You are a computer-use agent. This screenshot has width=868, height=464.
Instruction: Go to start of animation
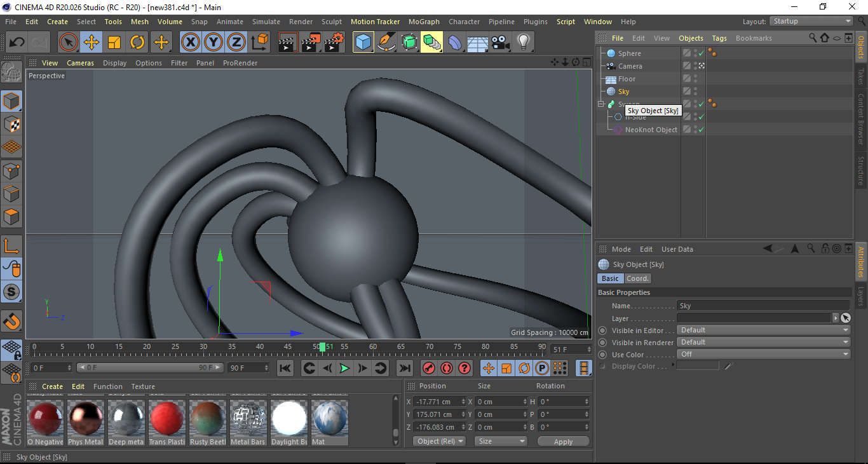pyautogui.click(x=285, y=368)
